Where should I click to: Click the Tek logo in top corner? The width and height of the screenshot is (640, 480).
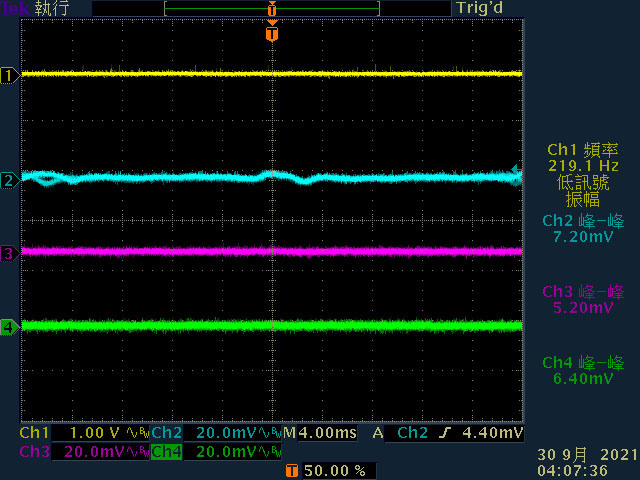13,8
